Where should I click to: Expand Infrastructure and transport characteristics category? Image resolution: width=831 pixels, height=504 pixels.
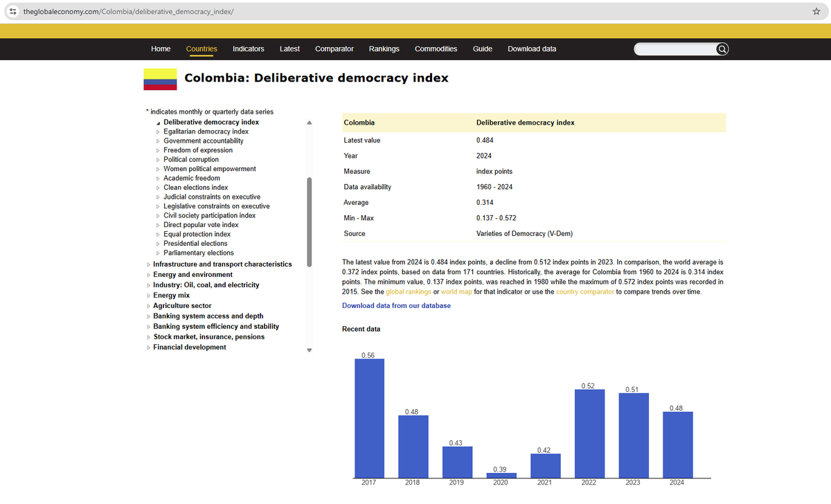pos(148,264)
